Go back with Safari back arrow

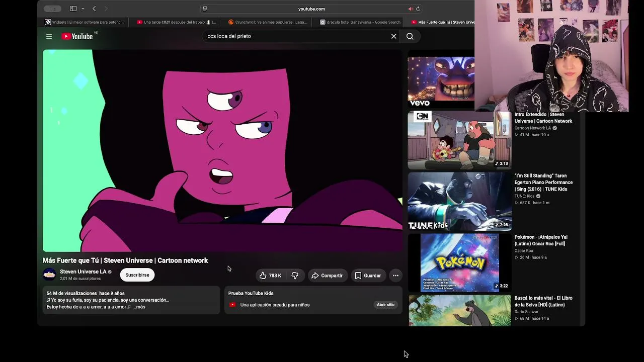click(94, 9)
